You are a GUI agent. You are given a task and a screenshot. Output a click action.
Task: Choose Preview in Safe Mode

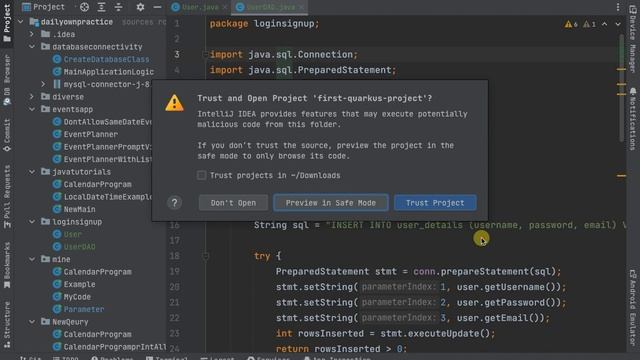coord(331,203)
